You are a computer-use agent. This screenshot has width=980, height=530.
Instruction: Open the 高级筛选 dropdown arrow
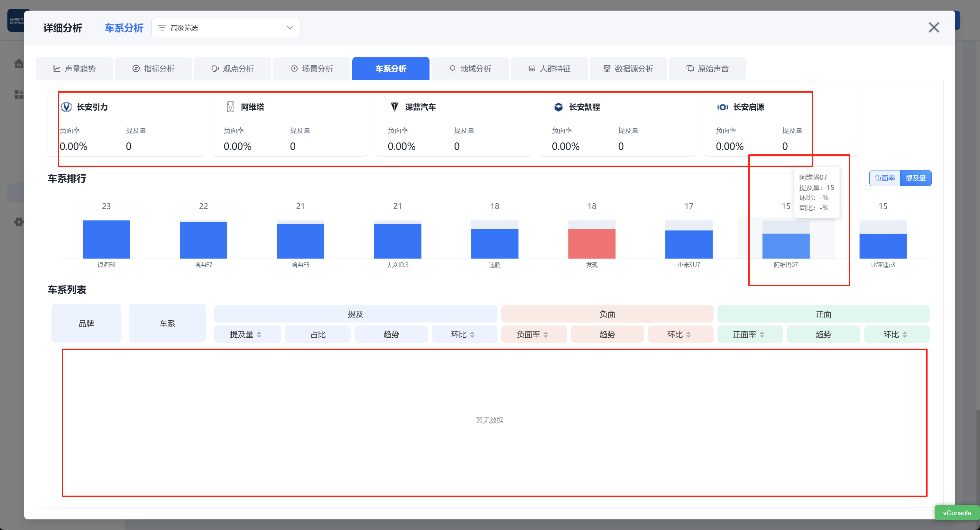[290, 28]
